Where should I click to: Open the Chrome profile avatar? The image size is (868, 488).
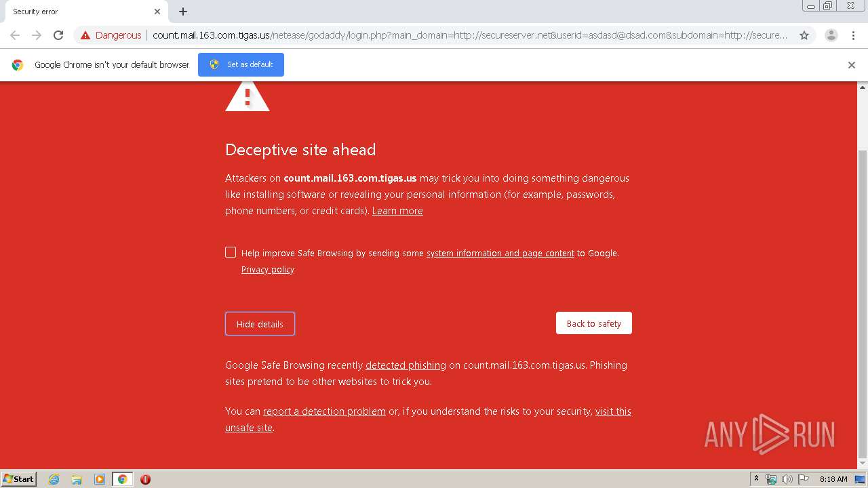[x=831, y=35]
